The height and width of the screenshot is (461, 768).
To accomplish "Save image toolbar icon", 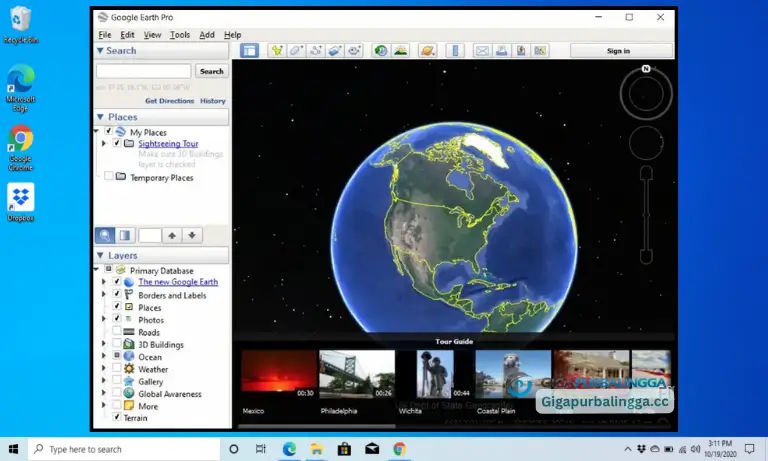I will pos(521,50).
